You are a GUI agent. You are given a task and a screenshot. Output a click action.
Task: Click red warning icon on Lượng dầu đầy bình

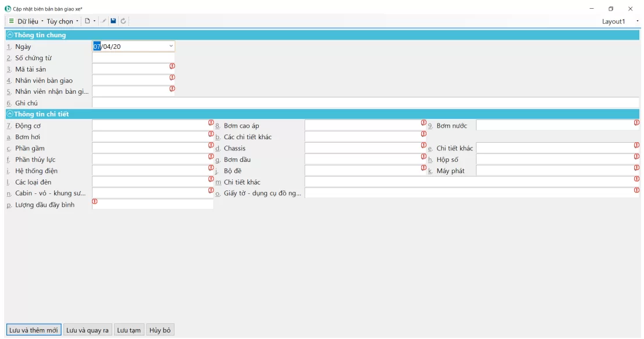click(95, 202)
